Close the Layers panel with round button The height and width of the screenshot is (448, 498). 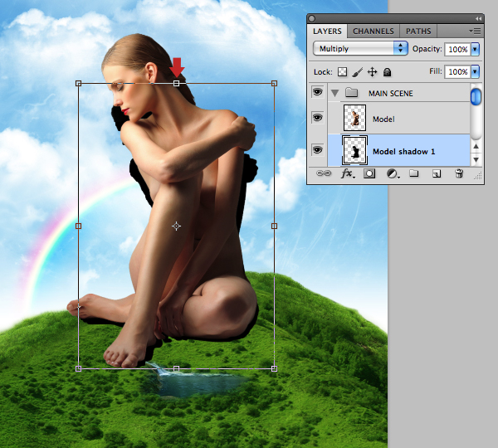coord(312,19)
